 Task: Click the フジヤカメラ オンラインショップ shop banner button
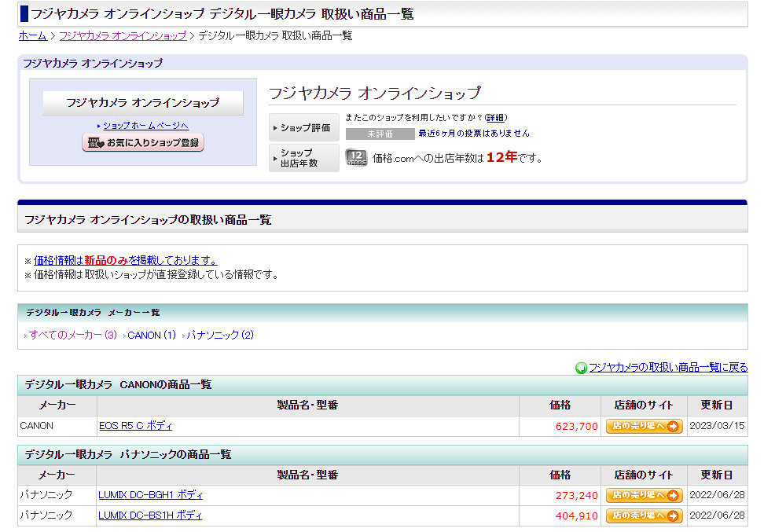tap(143, 103)
